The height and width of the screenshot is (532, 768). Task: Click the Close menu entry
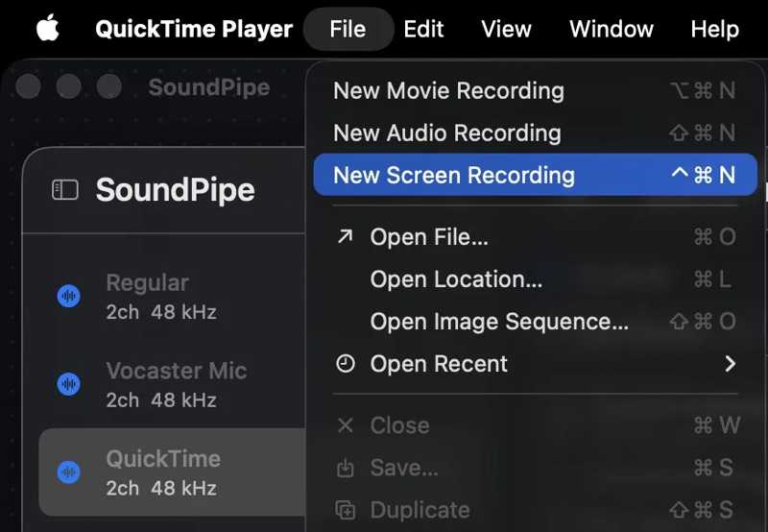click(x=535, y=425)
